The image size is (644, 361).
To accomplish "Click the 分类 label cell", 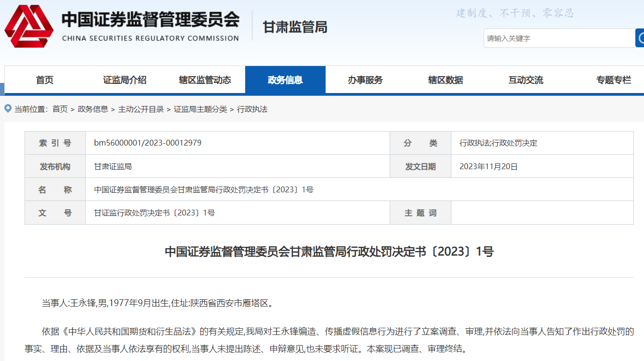I will tap(421, 143).
